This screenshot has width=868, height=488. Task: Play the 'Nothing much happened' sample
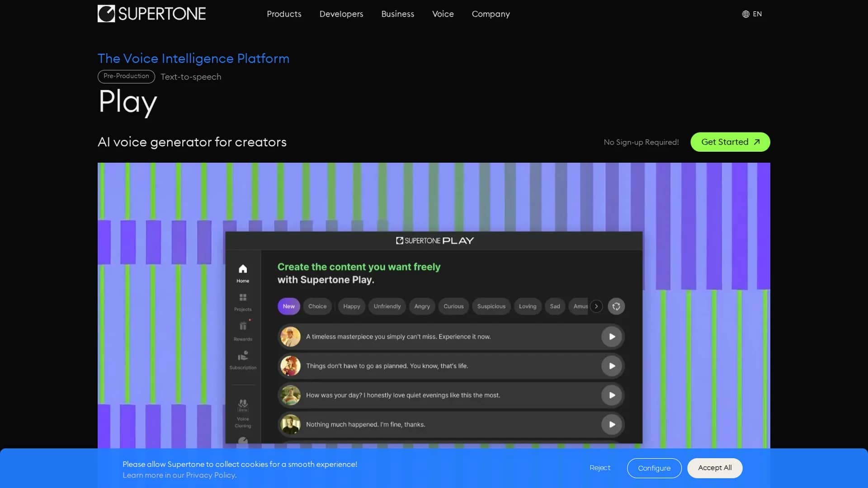click(612, 425)
